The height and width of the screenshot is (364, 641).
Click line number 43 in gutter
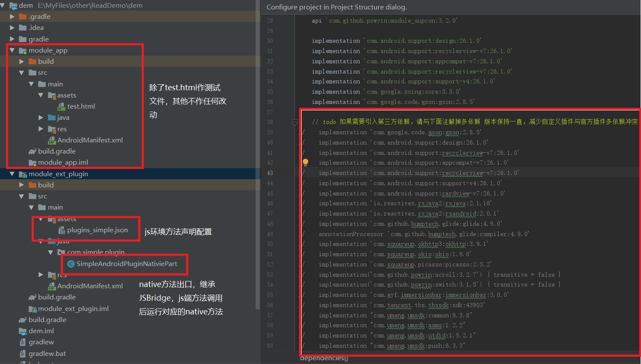tap(270, 173)
